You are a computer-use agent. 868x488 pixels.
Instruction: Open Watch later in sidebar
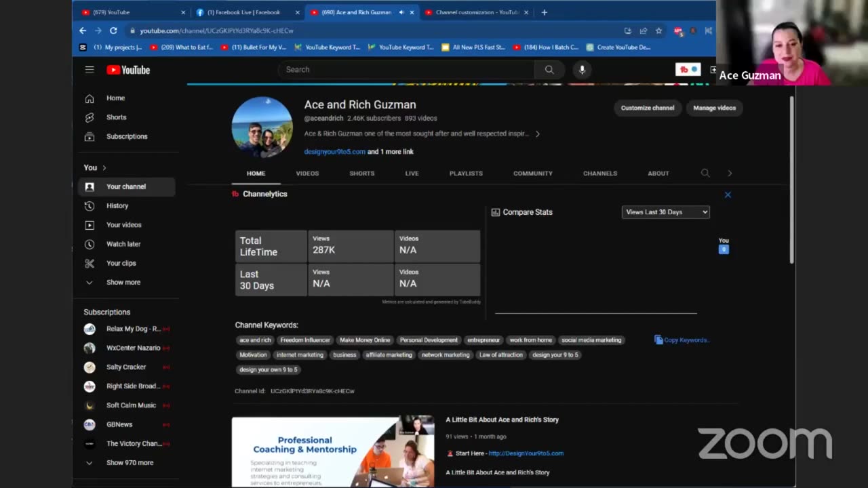123,244
